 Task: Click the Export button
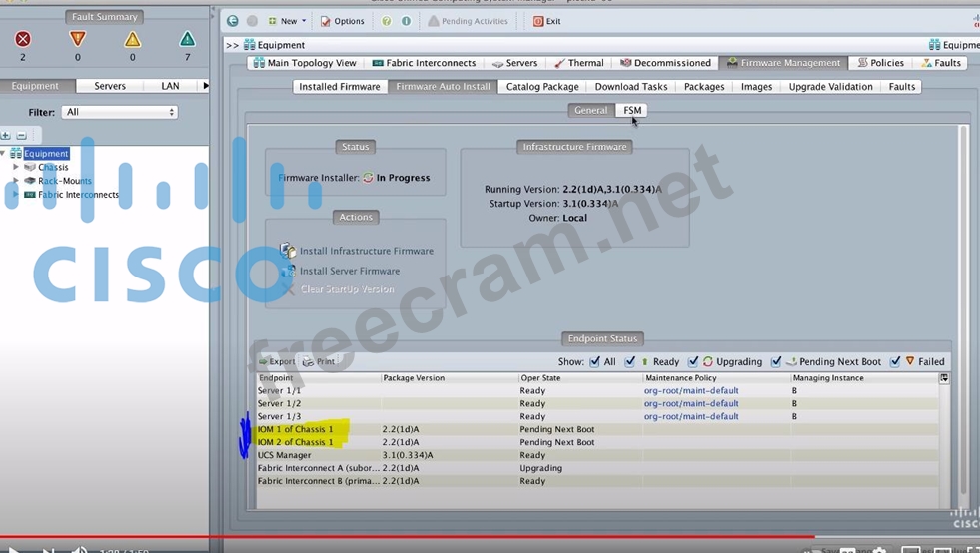[x=277, y=362]
